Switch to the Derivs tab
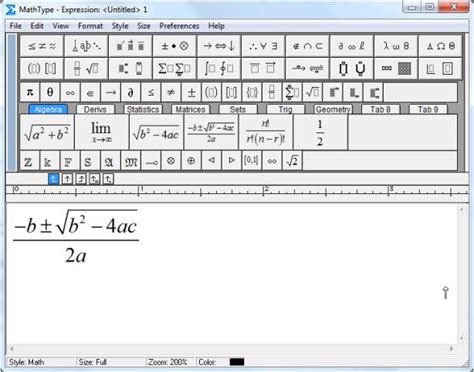474x372 pixels. 95,109
